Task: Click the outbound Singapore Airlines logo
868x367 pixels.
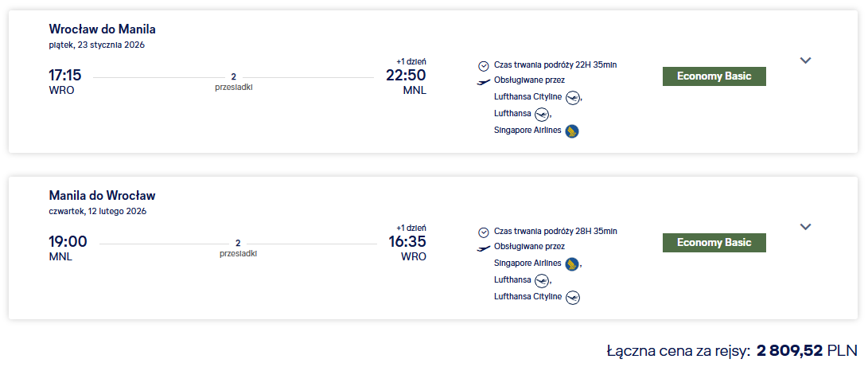Action: point(572,131)
